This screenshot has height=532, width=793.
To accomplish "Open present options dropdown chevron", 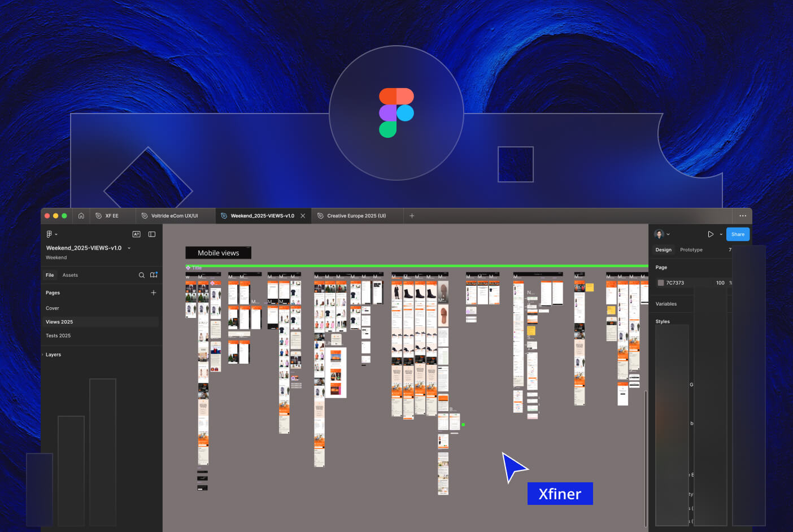I will point(721,234).
